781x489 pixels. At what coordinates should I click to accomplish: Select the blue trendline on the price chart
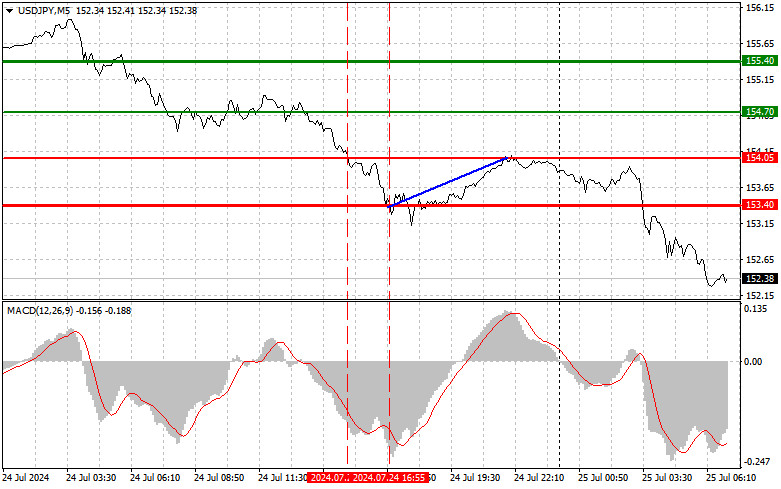pyautogui.click(x=447, y=182)
